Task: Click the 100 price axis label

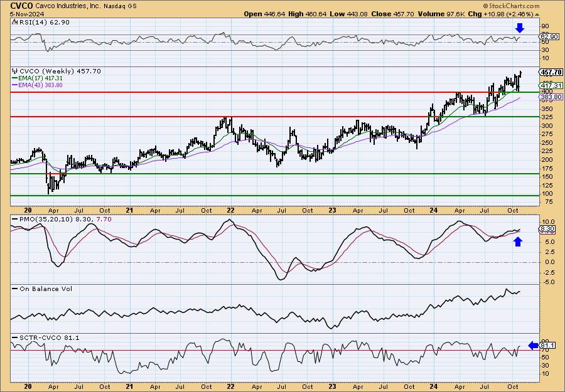Action: pyautogui.click(x=547, y=194)
